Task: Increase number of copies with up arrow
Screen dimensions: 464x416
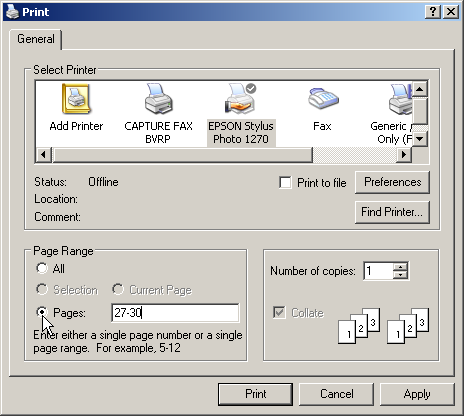Action: tap(400, 267)
